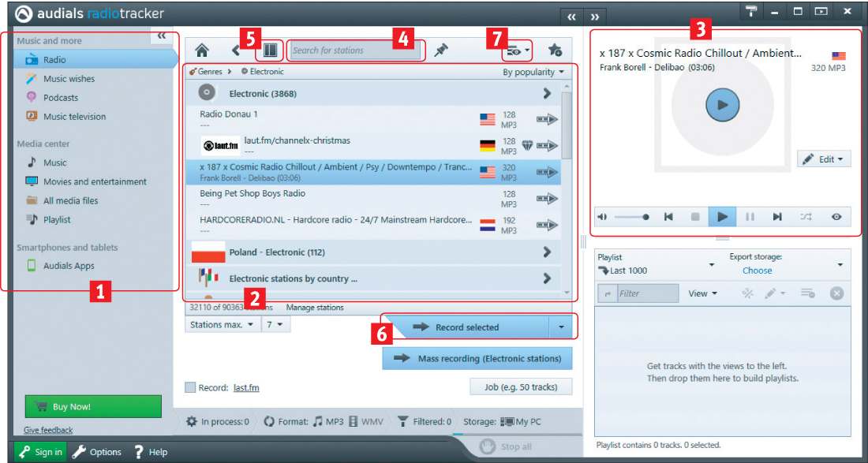Image resolution: width=868 pixels, height=463 pixels.
Task: Click the column view icon in toolbar
Action: (271, 50)
